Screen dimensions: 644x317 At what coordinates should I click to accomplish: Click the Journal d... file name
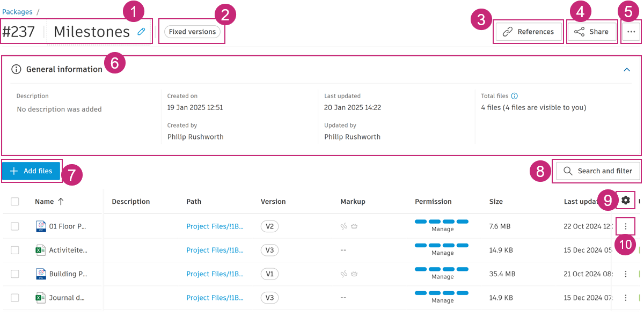[x=67, y=298]
